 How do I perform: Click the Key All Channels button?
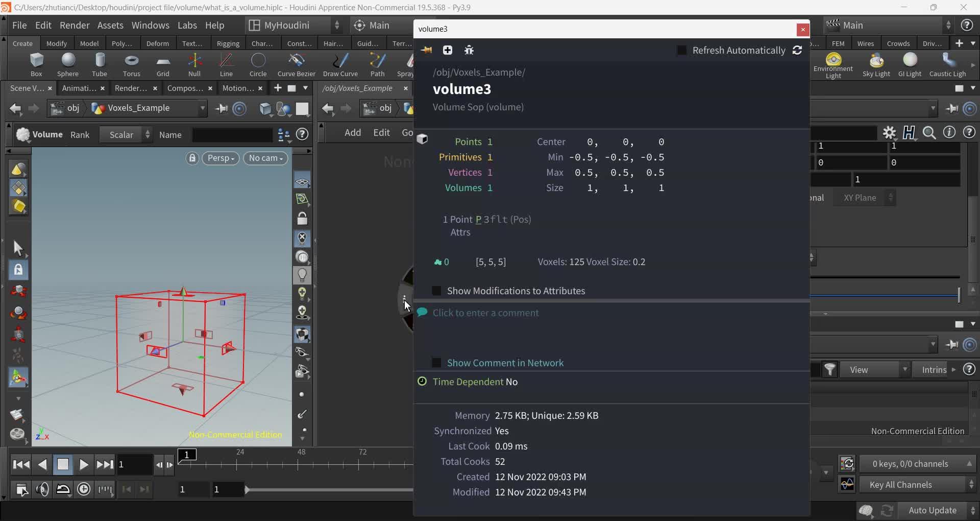(x=901, y=485)
